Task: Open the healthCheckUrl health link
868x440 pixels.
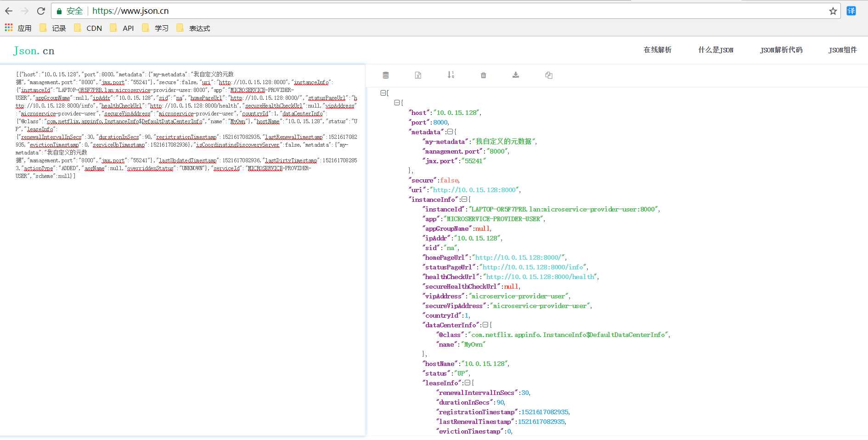Action: point(540,277)
